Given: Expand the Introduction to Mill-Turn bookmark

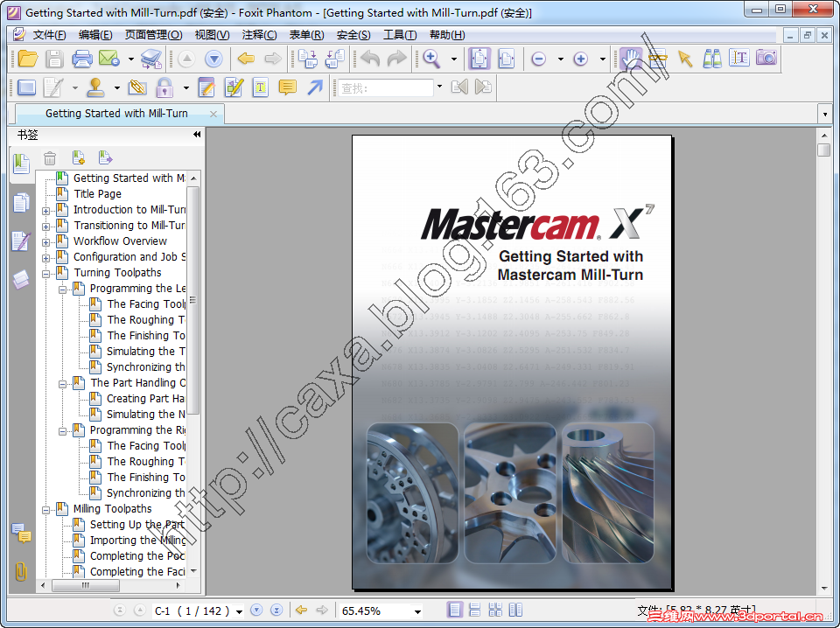Looking at the screenshot, I should pyautogui.click(x=46, y=211).
